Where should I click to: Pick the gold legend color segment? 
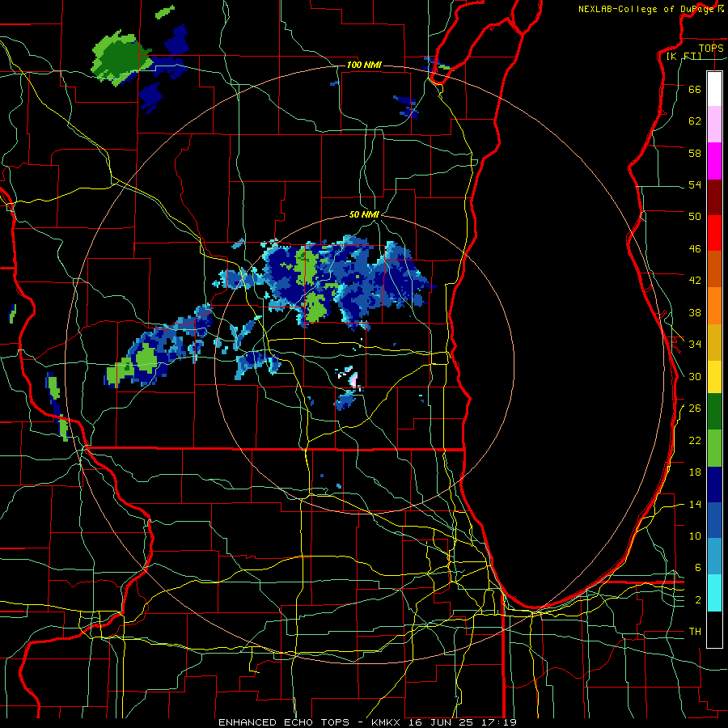[x=714, y=342]
